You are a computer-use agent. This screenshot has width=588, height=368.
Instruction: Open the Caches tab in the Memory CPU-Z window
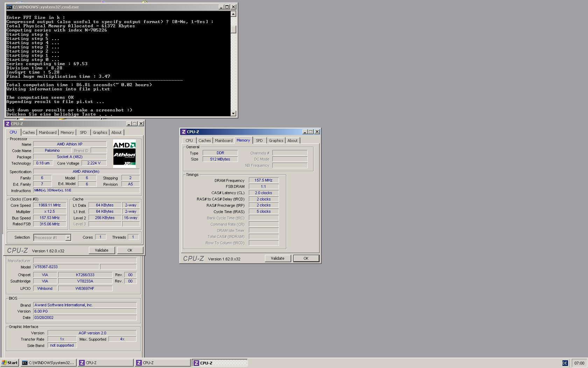pos(205,141)
